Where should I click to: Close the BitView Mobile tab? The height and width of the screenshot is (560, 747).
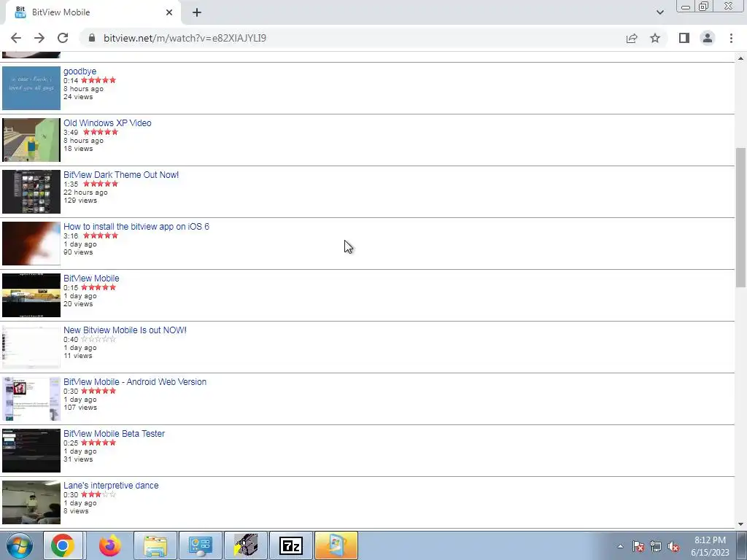coord(169,12)
